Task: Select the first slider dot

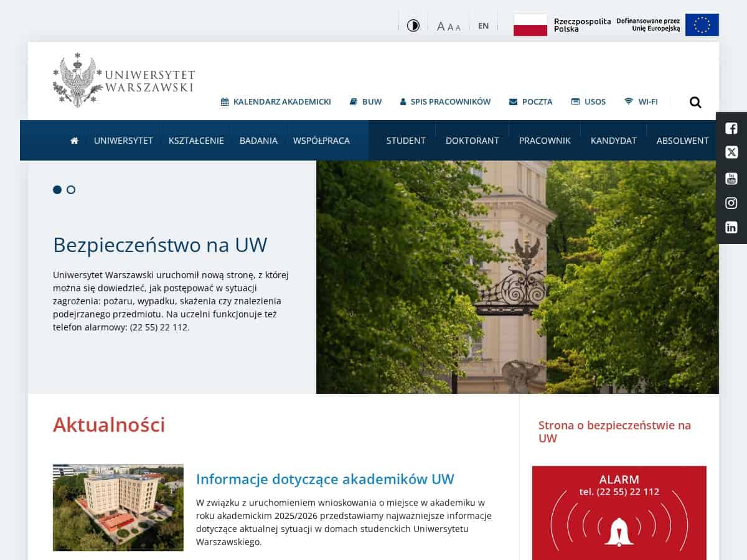Action: [57, 190]
